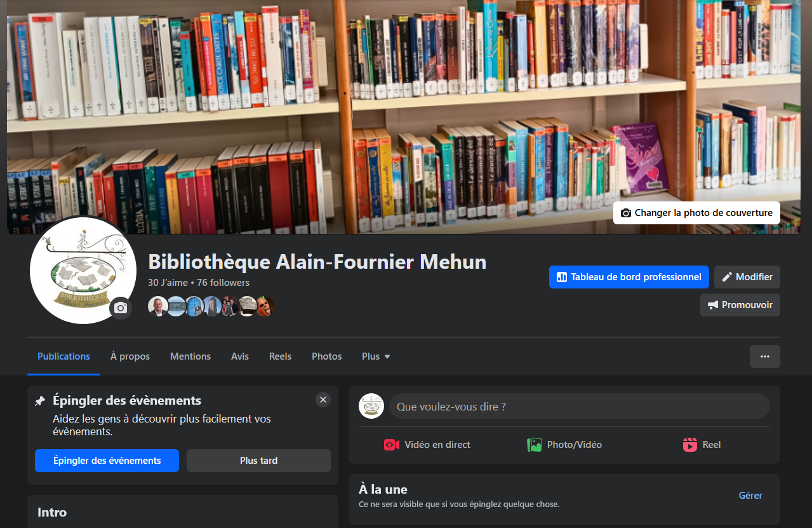Start a Vidéo en direct
The height and width of the screenshot is (528, 812).
click(427, 445)
